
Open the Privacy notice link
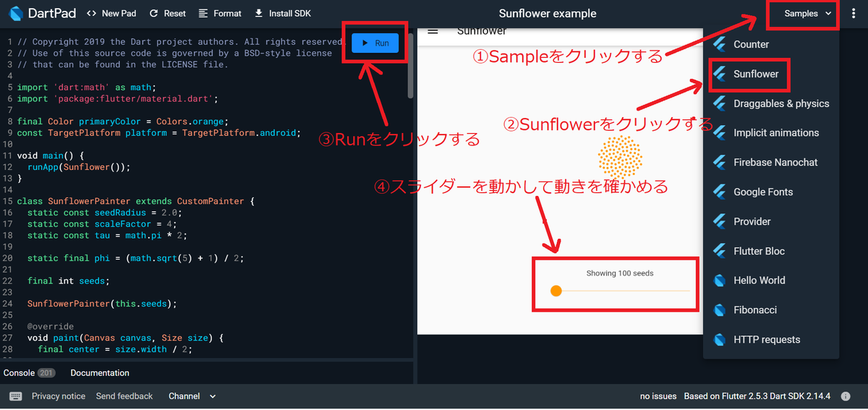(59, 396)
